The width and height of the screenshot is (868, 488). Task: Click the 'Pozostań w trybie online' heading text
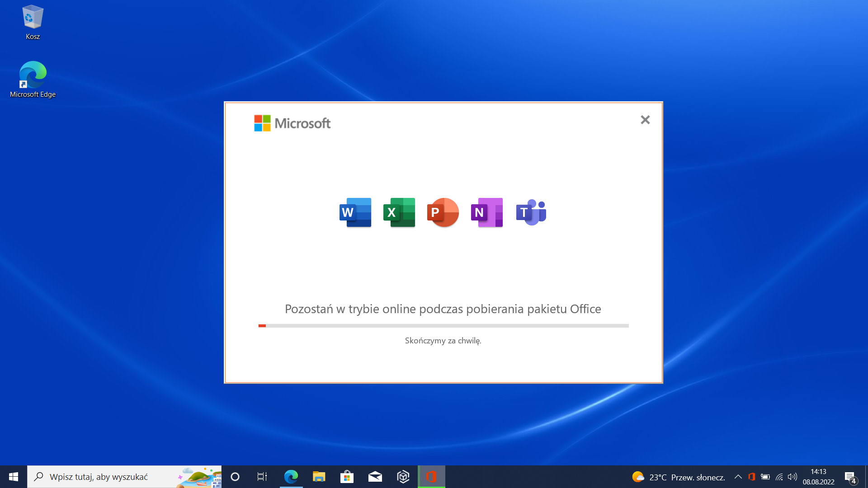[443, 309]
